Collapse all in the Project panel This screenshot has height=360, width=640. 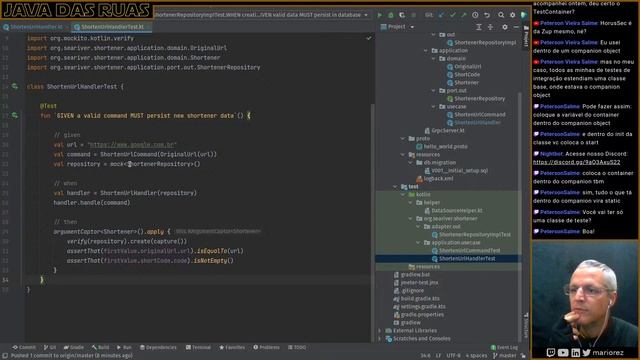[490, 27]
